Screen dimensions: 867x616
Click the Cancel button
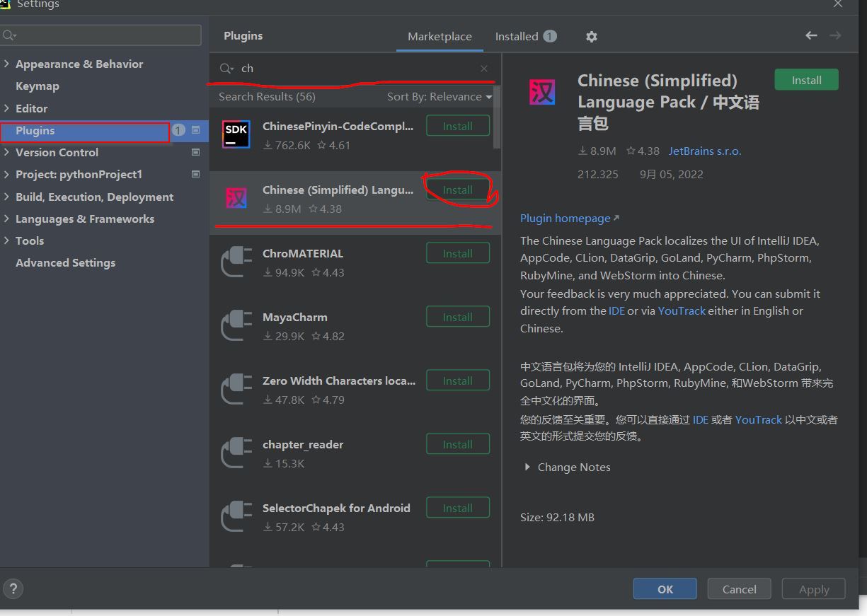739,589
